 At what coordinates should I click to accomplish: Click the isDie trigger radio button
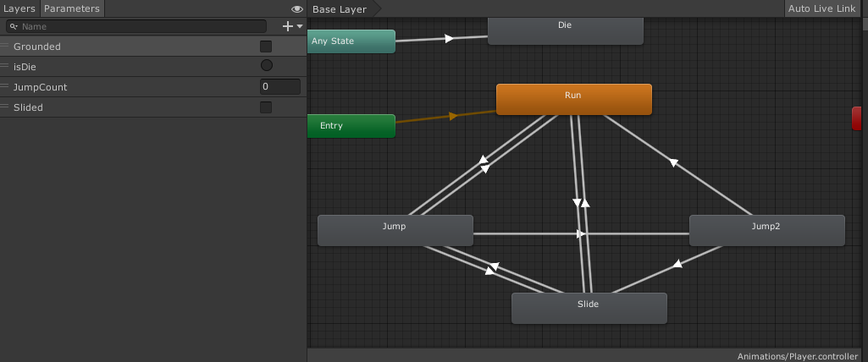tap(266, 66)
